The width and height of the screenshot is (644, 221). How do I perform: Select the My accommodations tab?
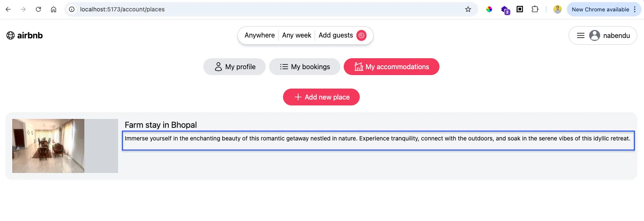click(391, 67)
